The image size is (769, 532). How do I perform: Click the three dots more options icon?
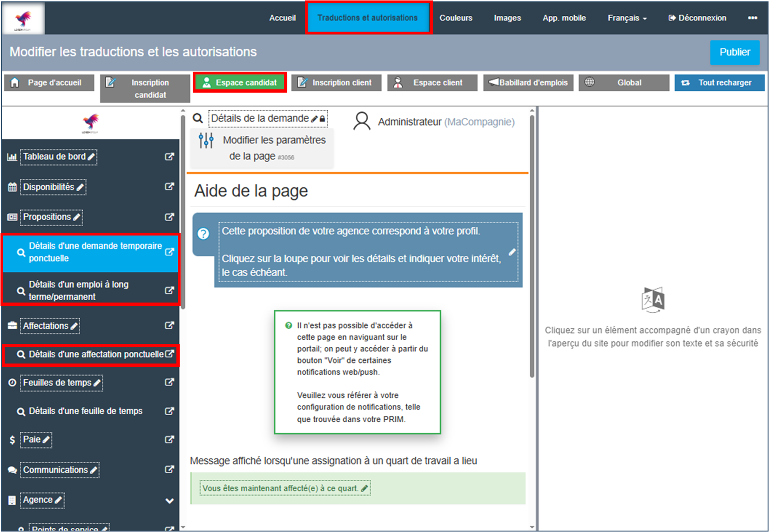[752, 18]
